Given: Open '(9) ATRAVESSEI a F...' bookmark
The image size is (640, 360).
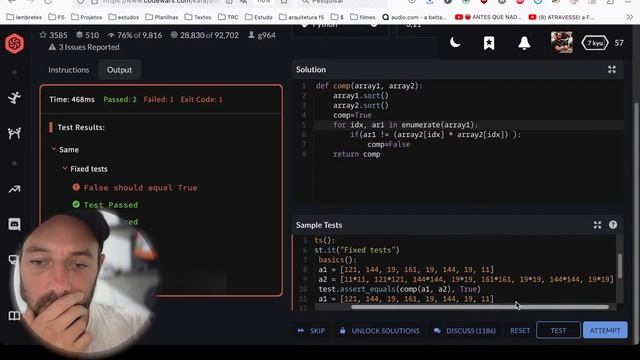Looking at the screenshot, I should (561, 17).
